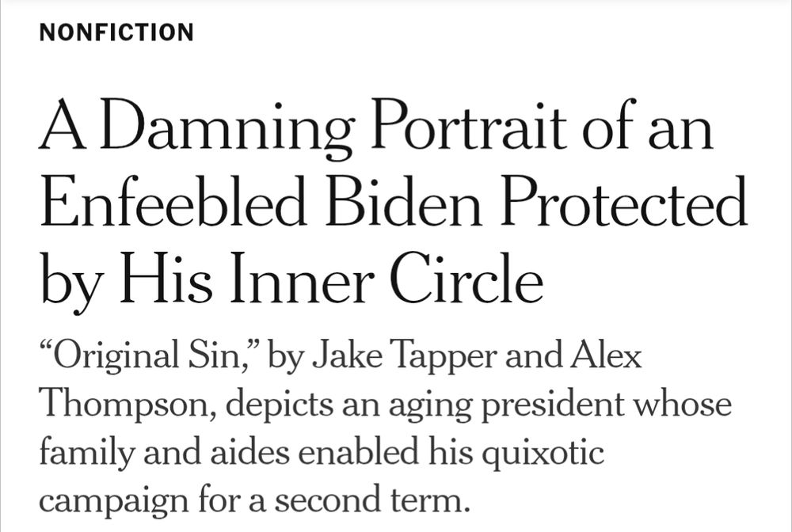
Task: Open the NONFICTION section label
Action: click(116, 32)
